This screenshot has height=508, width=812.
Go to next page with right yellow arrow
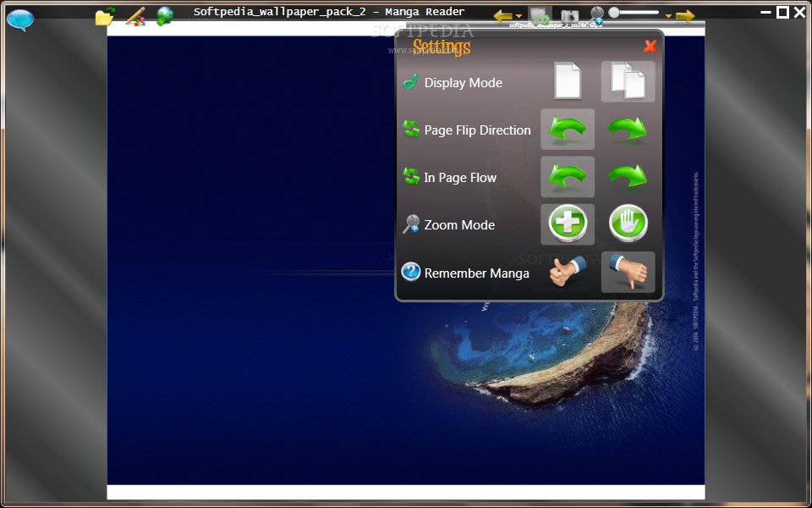click(685, 16)
